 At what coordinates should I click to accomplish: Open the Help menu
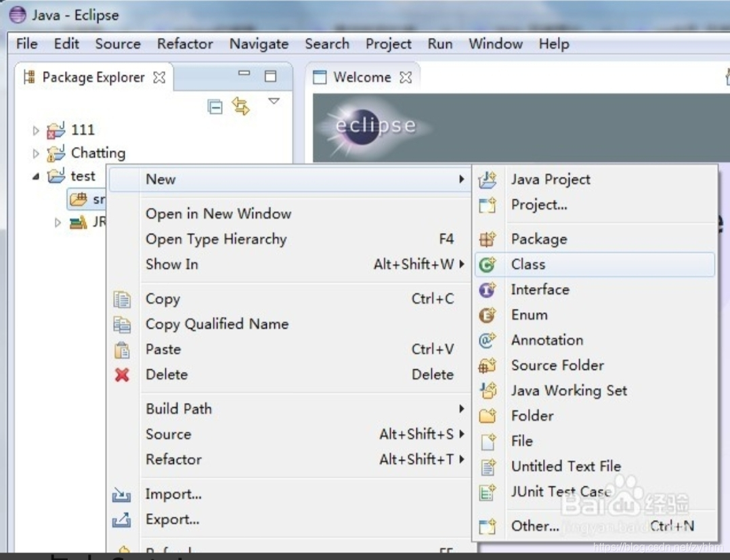pos(554,44)
